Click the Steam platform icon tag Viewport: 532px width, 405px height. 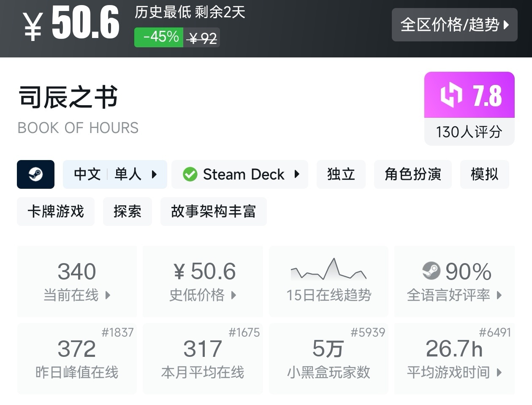pyautogui.click(x=35, y=174)
